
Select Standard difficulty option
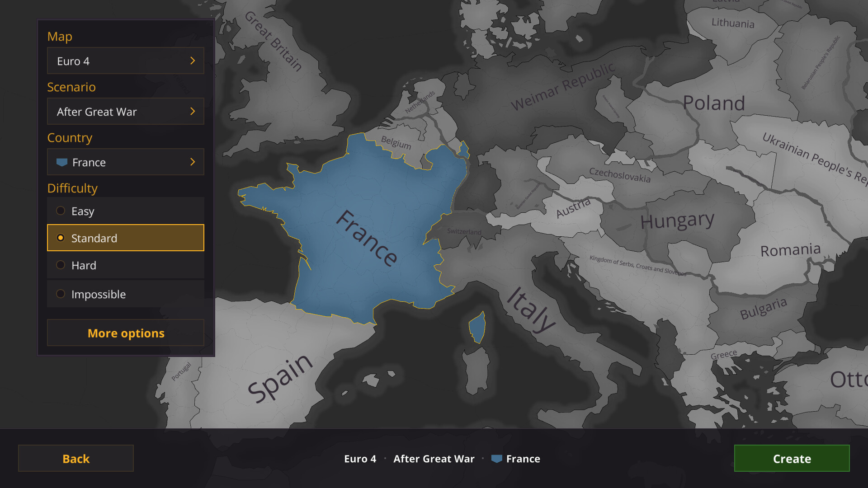pyautogui.click(x=126, y=238)
